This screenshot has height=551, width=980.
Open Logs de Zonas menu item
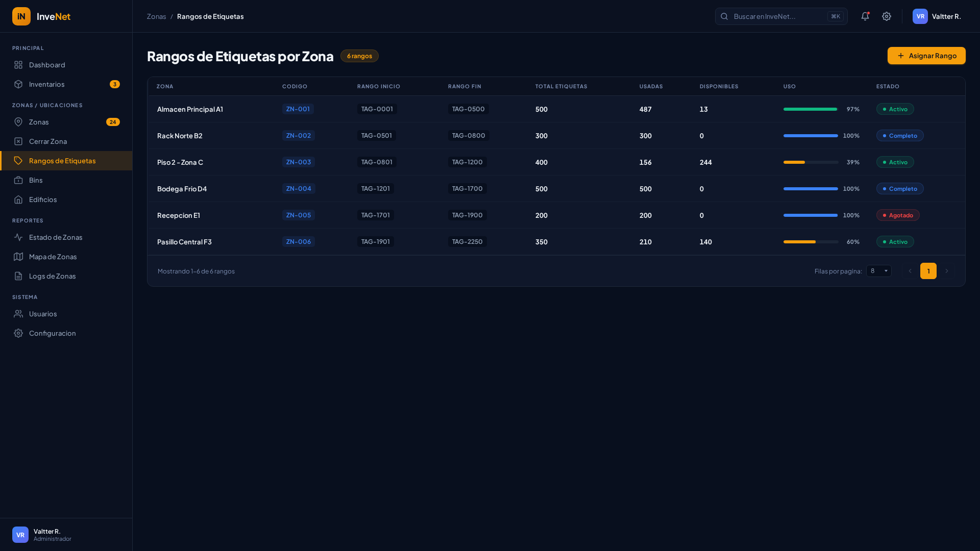(x=52, y=276)
